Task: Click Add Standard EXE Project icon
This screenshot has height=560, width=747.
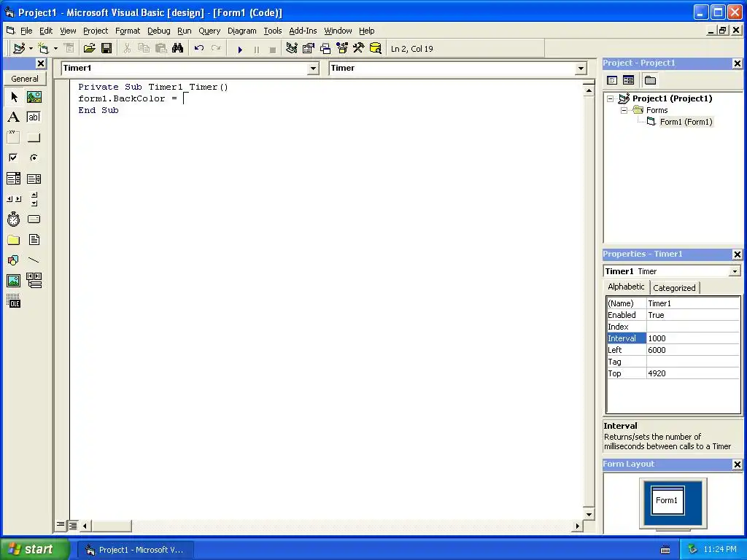Action: [19, 49]
